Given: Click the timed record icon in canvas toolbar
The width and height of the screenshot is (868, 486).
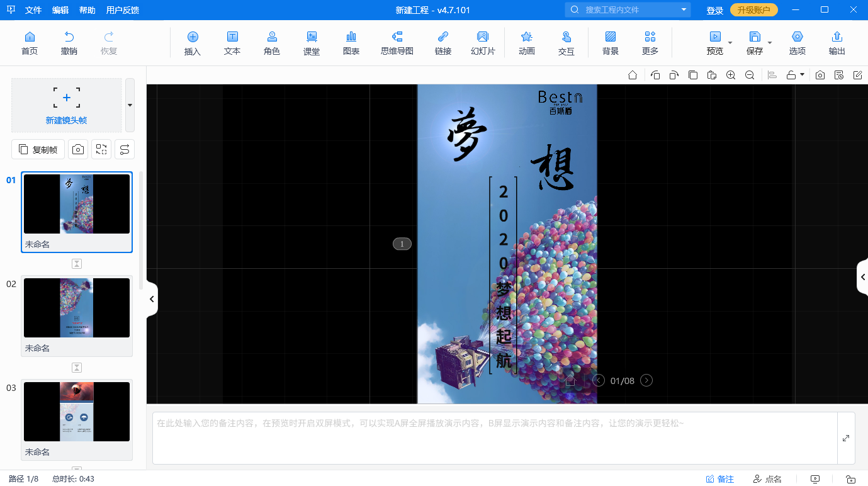Looking at the screenshot, I should tap(839, 75).
